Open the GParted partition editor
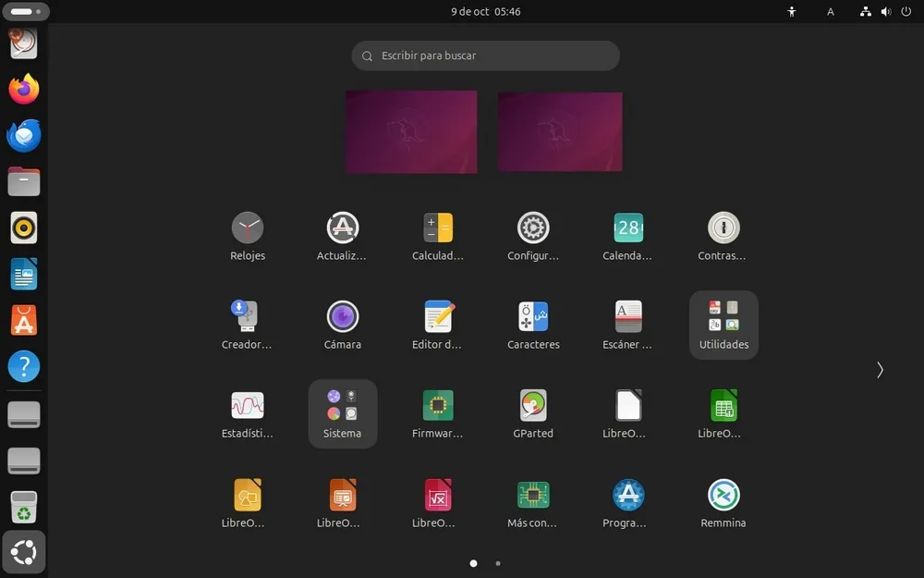The image size is (924, 578). [532, 404]
